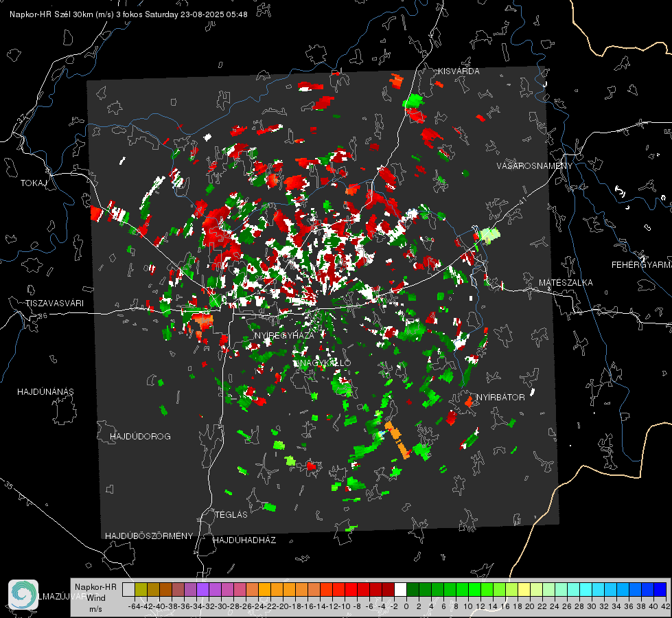Click the Napkor-HR Wind m/s legend title
This screenshot has width=672, height=618.
click(95, 598)
